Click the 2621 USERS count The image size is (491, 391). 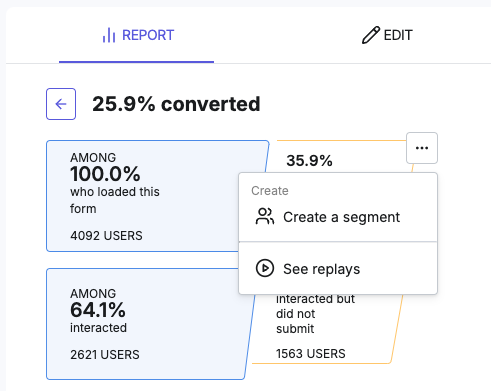tap(105, 355)
